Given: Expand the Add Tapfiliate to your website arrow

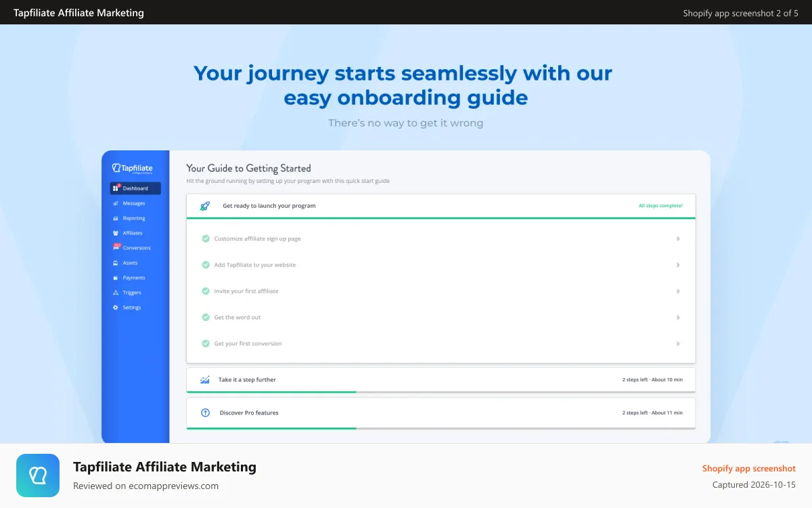Looking at the screenshot, I should pyautogui.click(x=678, y=265).
